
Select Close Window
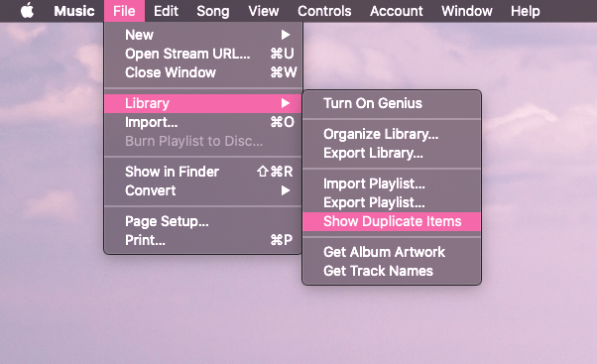point(203,72)
